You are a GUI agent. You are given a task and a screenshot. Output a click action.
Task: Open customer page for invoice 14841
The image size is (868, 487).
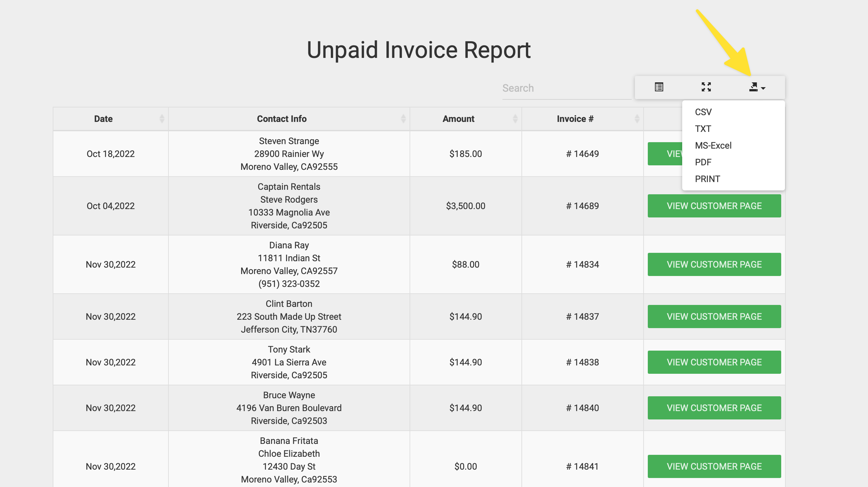click(x=714, y=466)
